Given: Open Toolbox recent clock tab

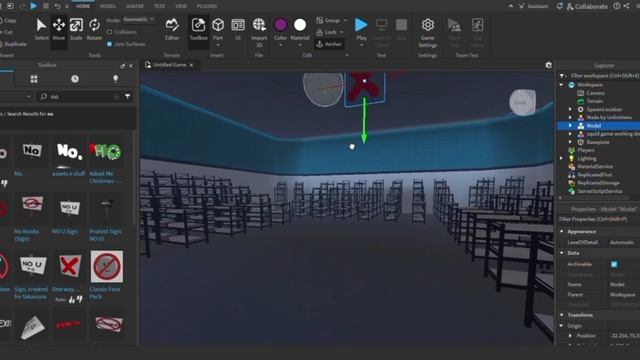Looking at the screenshot, I should pyautogui.click(x=75, y=79).
